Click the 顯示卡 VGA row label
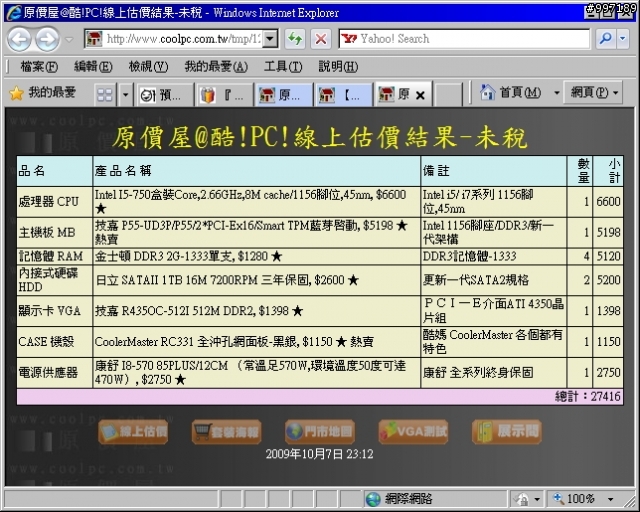This screenshot has width=640, height=512. (54, 311)
